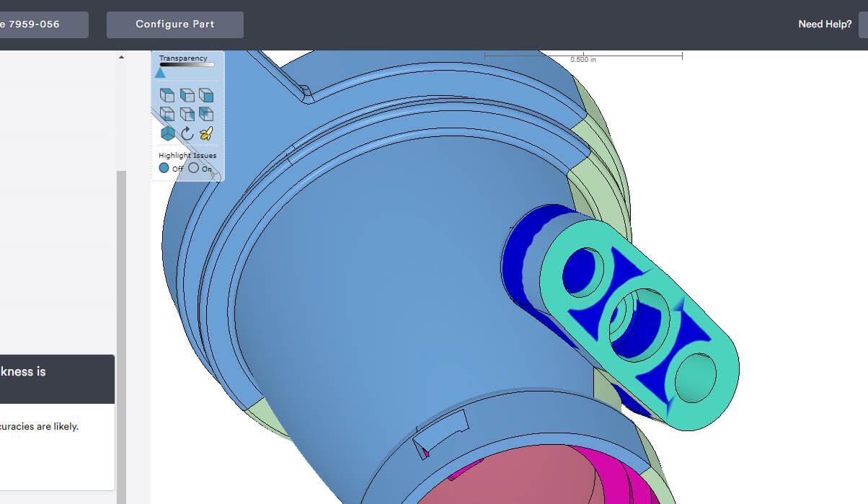Expand the upward scroll arrow on left panel
Image resolution: width=868 pixels, height=504 pixels.
coord(121,56)
